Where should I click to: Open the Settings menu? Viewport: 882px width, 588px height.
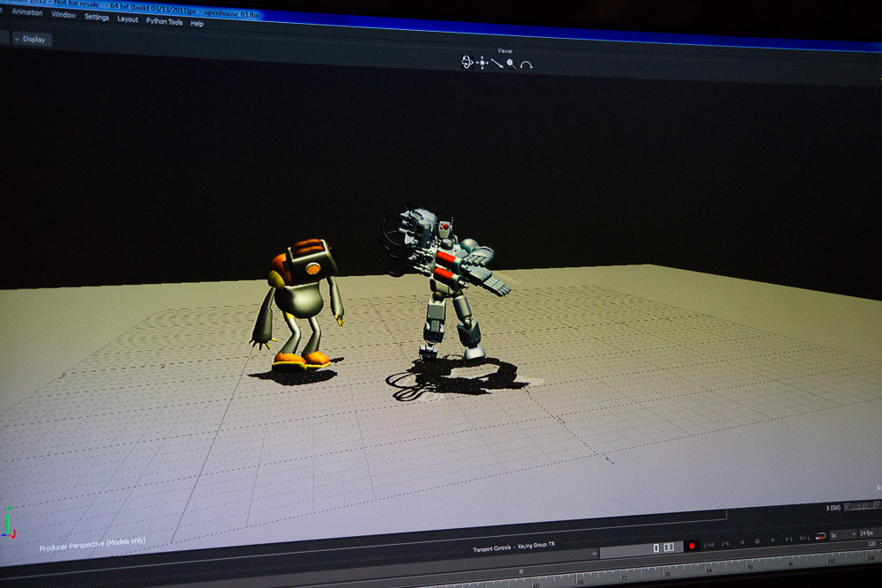[x=97, y=17]
